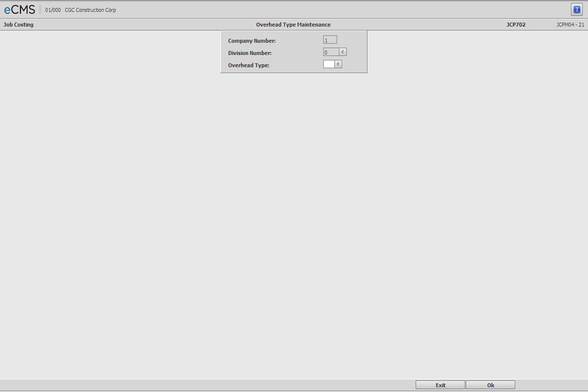Click the JCPM04 - 21 menu code
This screenshot has width=588, height=392.
coord(570,25)
